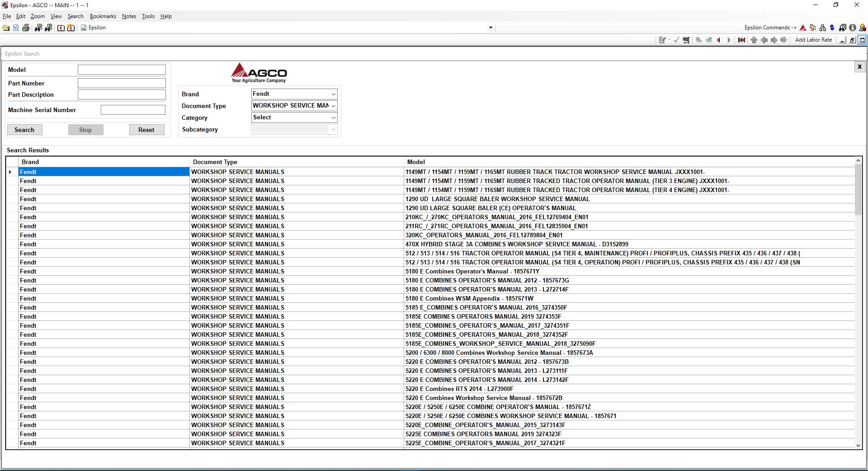Expand the Category Select dropdown
The image size is (868, 471).
[x=294, y=118]
